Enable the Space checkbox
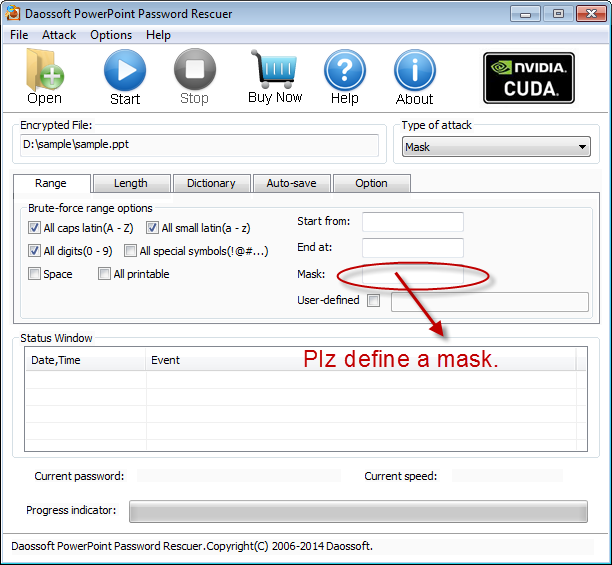 pos(34,274)
